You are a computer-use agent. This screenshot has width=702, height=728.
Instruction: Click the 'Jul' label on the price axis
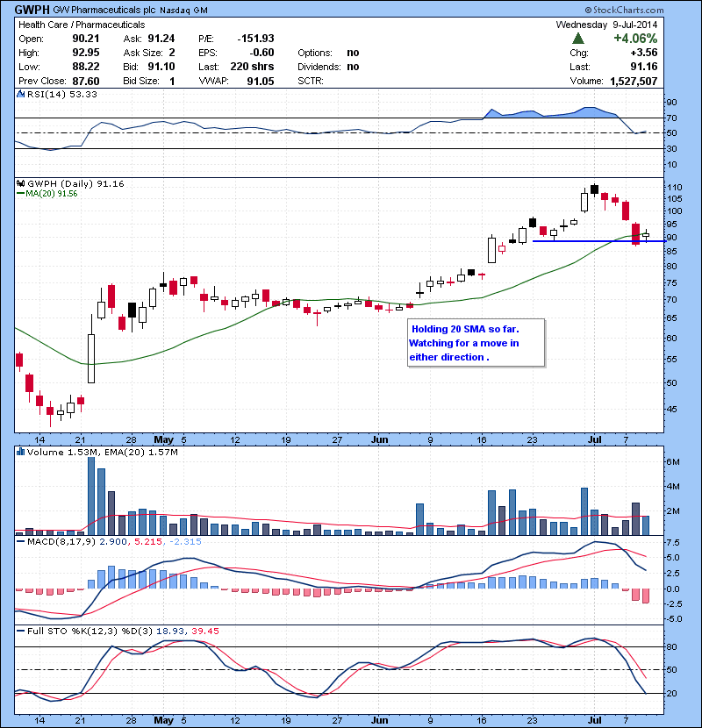[x=595, y=439]
